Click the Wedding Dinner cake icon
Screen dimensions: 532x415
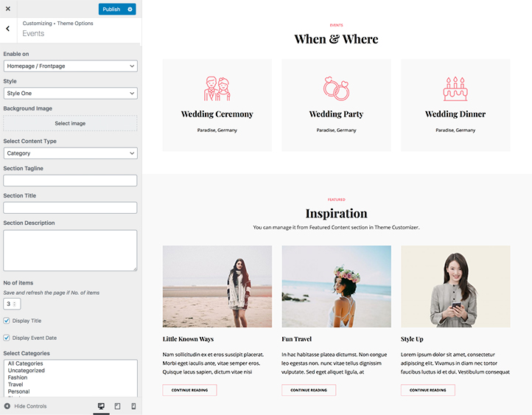pos(455,88)
